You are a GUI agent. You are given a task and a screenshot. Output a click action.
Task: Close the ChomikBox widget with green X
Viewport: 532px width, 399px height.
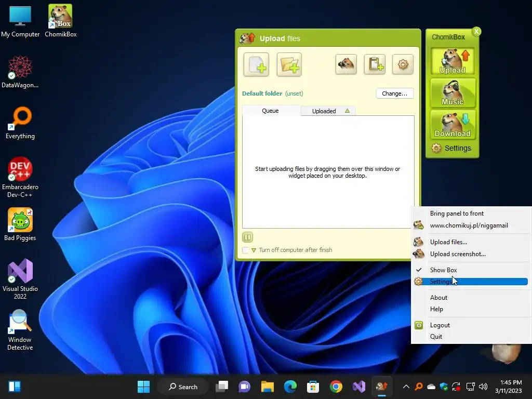[476, 31]
